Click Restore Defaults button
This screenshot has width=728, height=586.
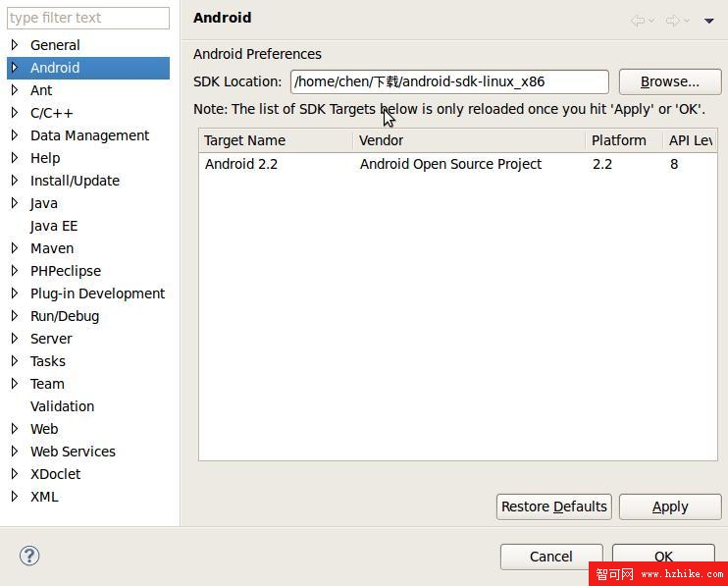(553, 506)
